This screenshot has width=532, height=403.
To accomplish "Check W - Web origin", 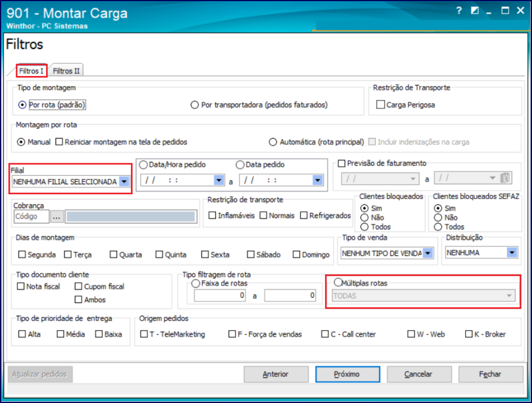I will click(411, 334).
